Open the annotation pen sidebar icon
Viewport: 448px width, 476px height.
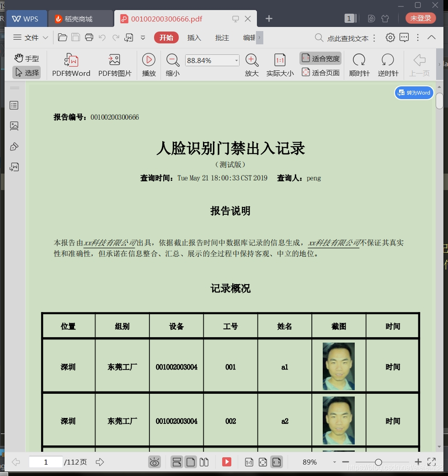click(x=14, y=147)
